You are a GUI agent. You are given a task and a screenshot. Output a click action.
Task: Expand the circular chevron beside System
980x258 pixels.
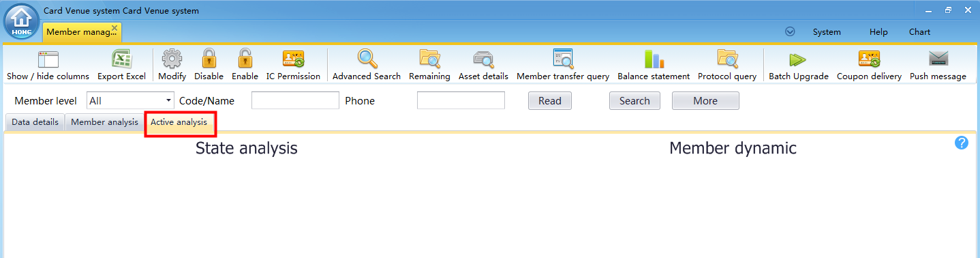pyautogui.click(x=790, y=31)
